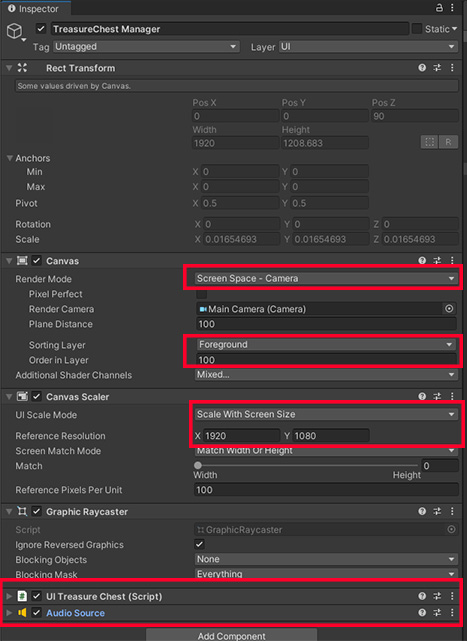Disable the Audio Source component checkbox
Image resolution: width=467 pixels, height=641 pixels.
[x=37, y=612]
